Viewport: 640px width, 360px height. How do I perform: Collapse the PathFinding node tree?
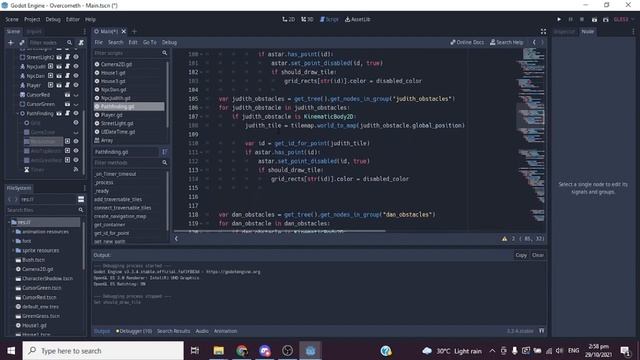coord(18,113)
